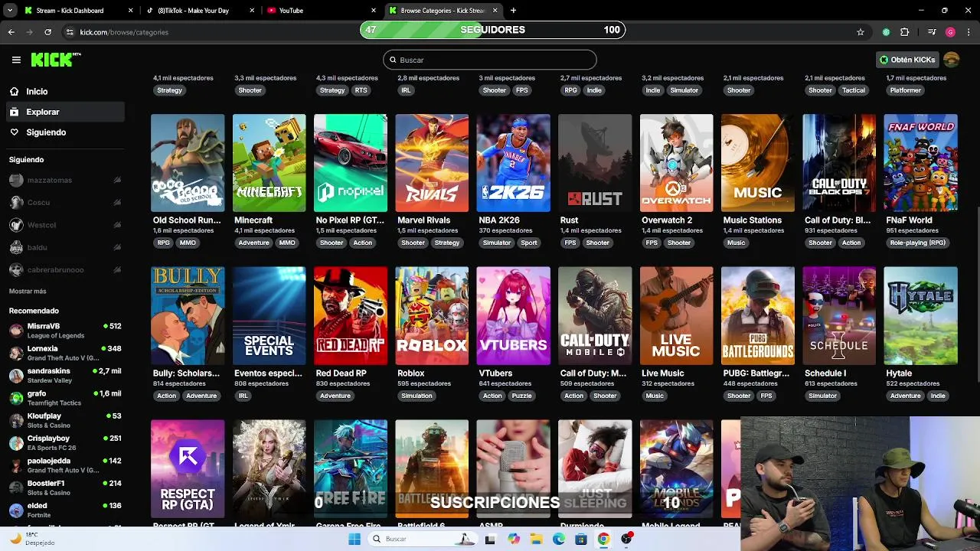Open the Special Events category thumbnail

point(269,315)
